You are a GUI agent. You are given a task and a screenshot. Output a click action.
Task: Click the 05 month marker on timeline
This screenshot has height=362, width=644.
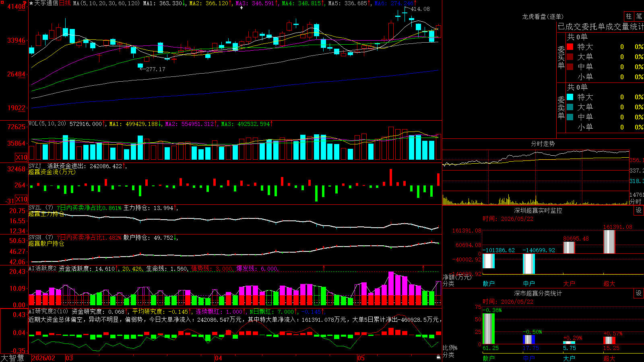(x=361, y=358)
